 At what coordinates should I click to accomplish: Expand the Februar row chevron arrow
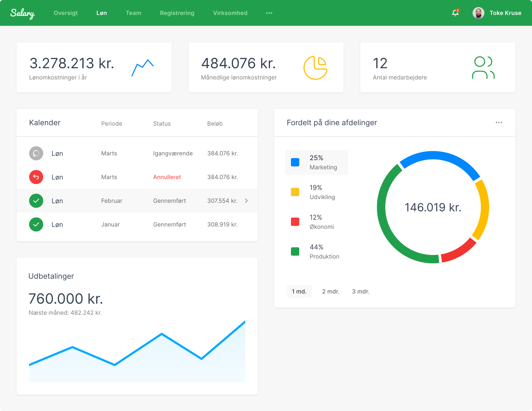click(x=246, y=201)
